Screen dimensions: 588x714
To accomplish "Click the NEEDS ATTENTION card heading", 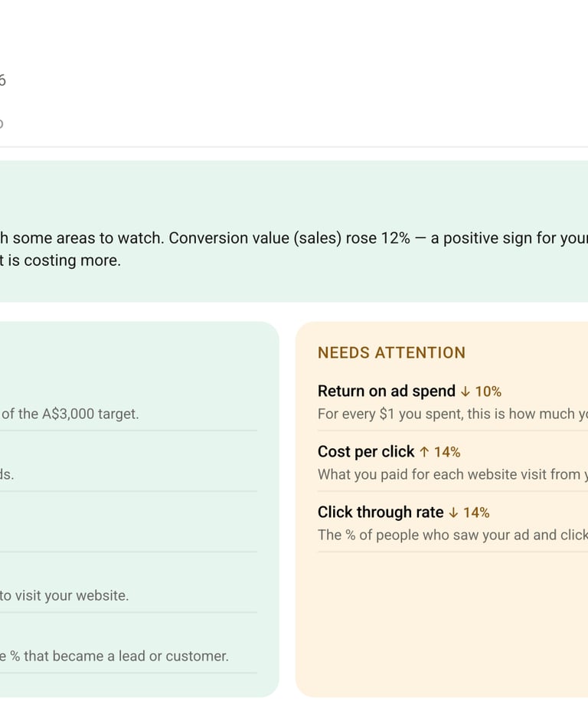I will tap(391, 352).
